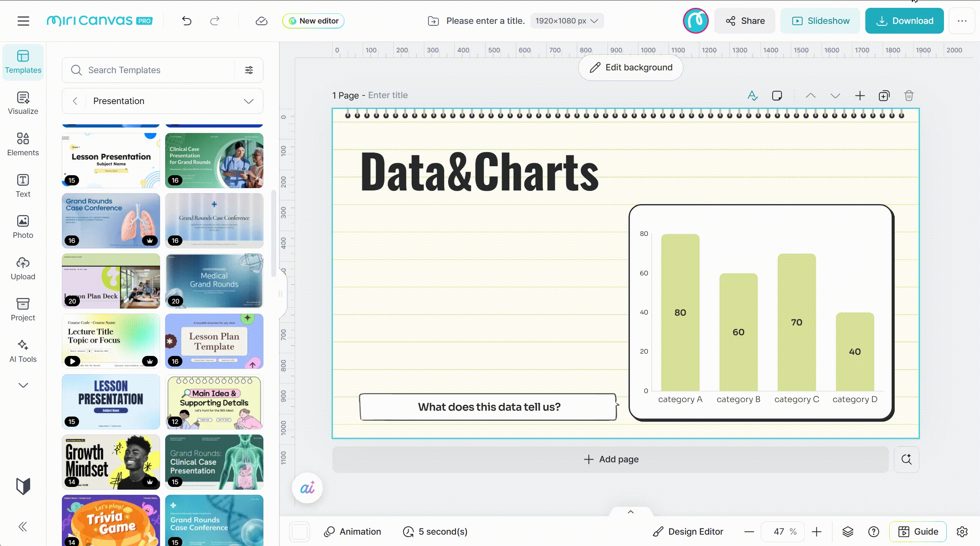This screenshot has height=546, width=980.
Task: Move the page down
Action: point(835,96)
